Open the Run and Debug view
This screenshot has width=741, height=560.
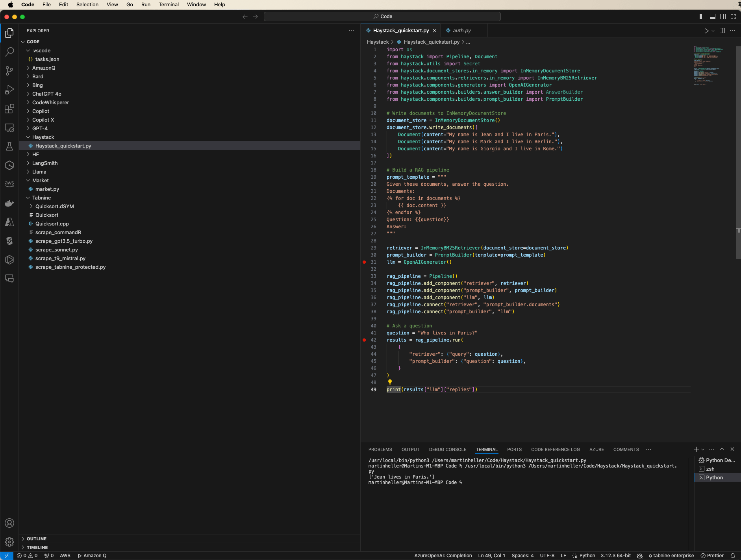[9, 90]
